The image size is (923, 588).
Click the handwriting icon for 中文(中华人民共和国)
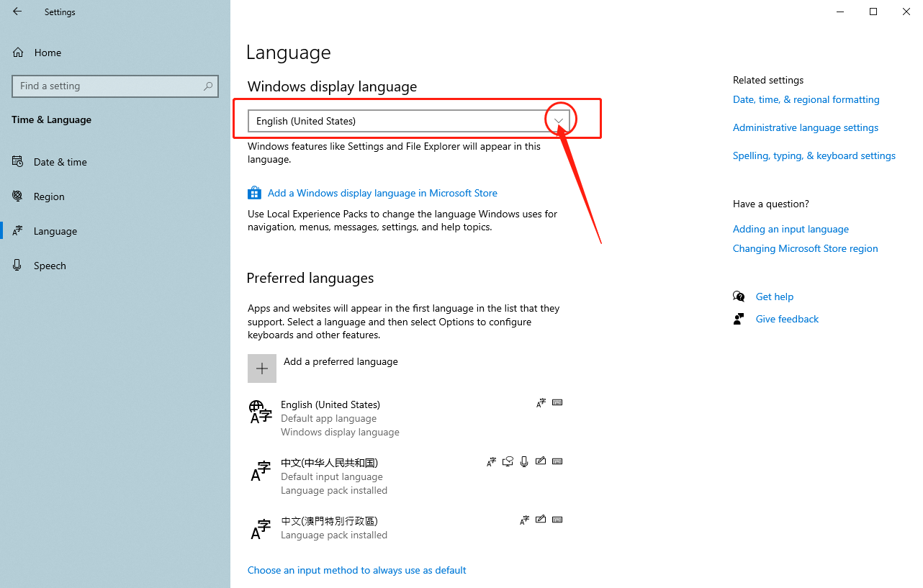click(541, 461)
